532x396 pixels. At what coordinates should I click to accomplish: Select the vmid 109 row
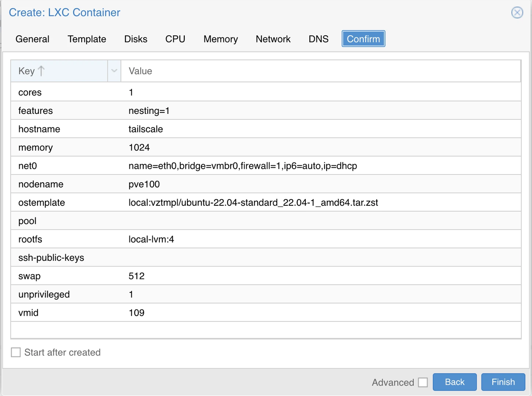pos(136,313)
